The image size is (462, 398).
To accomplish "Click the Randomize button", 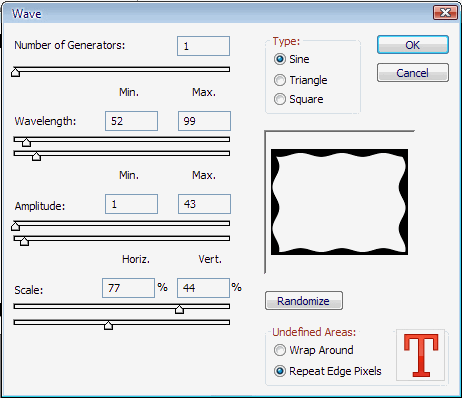I will [x=304, y=301].
